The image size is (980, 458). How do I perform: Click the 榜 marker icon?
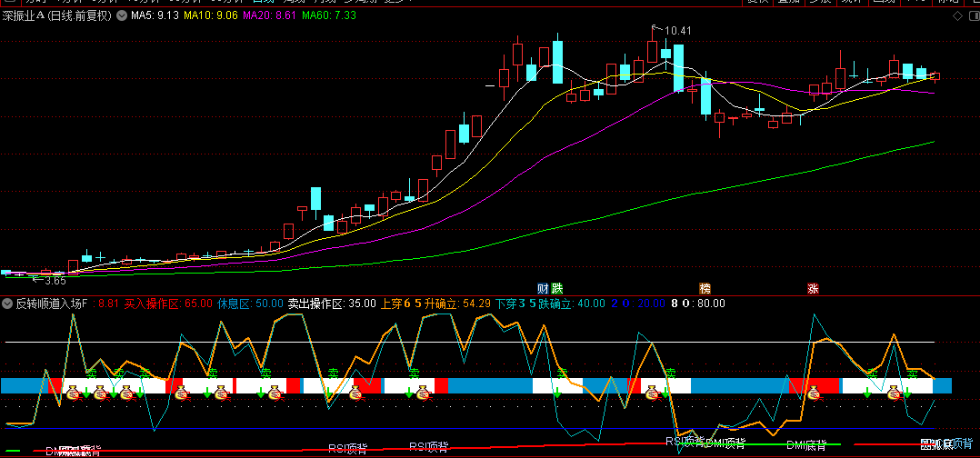(705, 288)
